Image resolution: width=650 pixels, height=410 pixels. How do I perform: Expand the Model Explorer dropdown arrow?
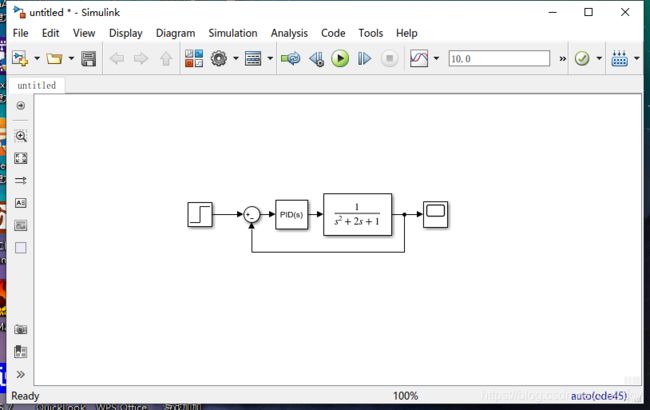270,58
